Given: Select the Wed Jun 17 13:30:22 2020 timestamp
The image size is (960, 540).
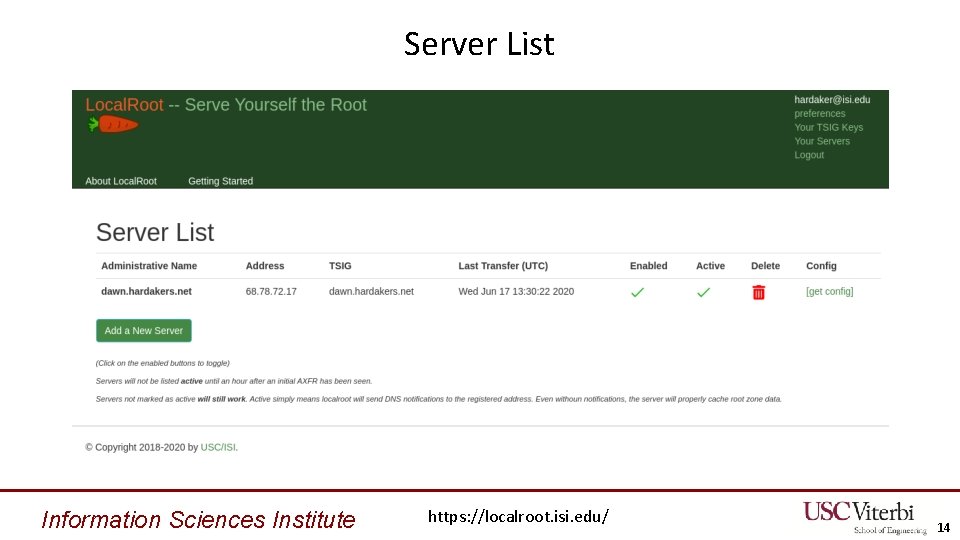Looking at the screenshot, I should click(x=516, y=291).
